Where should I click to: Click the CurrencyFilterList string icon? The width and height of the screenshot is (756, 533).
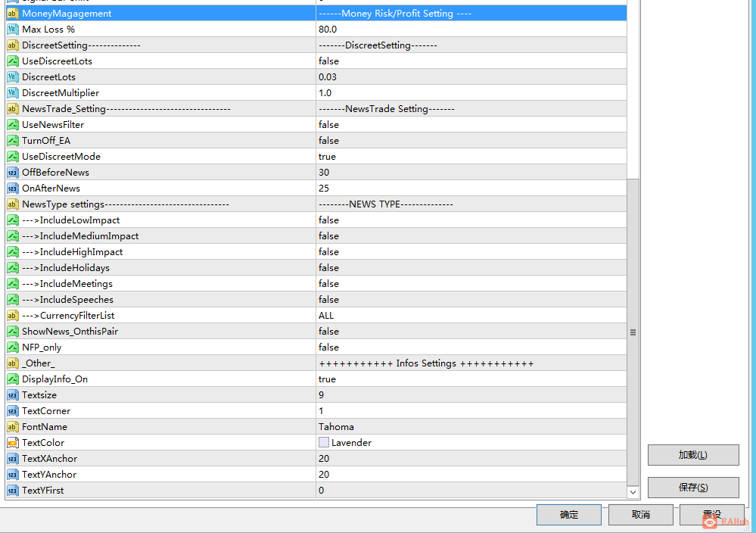[13, 316]
